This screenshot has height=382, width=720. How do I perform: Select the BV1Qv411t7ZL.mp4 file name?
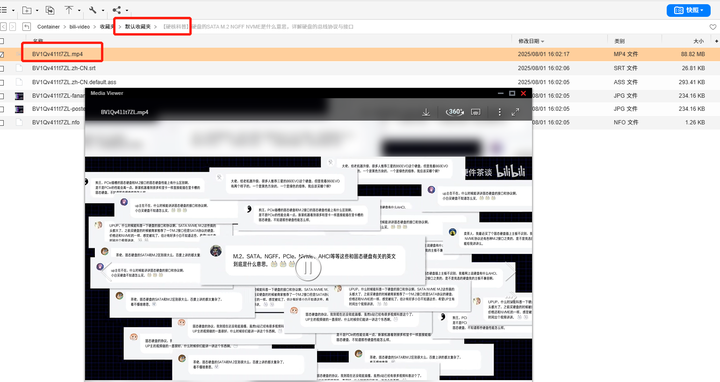pyautogui.click(x=57, y=54)
